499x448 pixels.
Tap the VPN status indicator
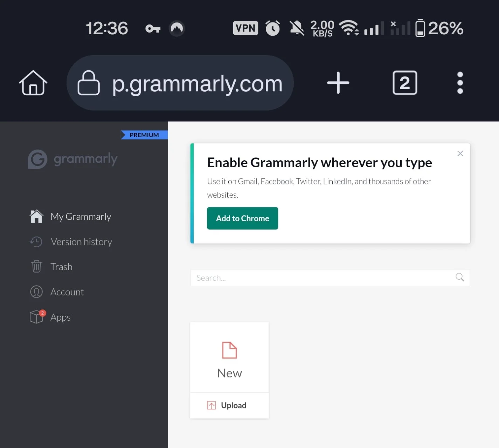pos(245,28)
